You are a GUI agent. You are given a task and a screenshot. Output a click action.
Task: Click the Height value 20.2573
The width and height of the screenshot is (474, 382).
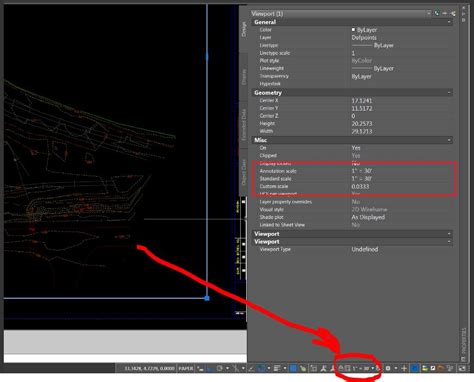tap(362, 124)
